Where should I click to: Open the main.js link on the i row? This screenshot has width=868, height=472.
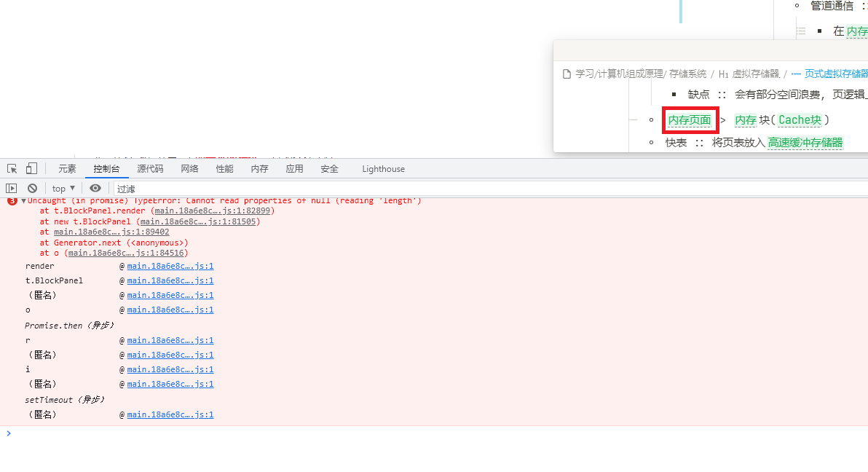(x=170, y=369)
